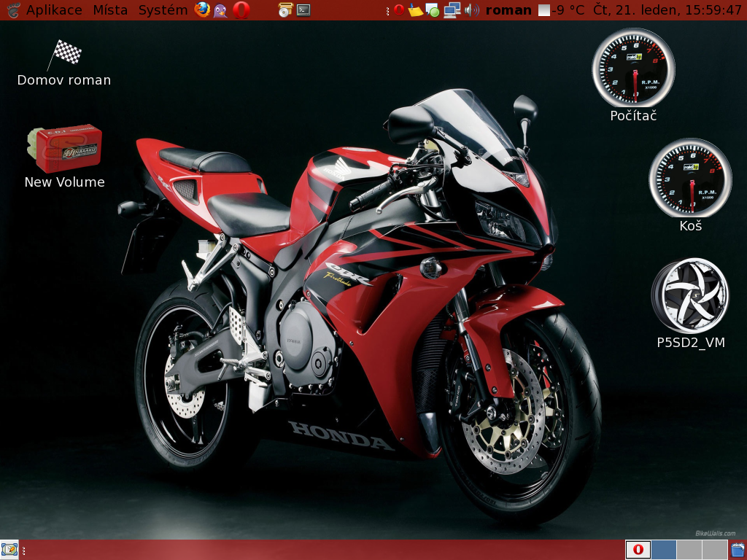This screenshot has width=747, height=560.
Task: Click the package box with disc launcher
Action: (285, 10)
